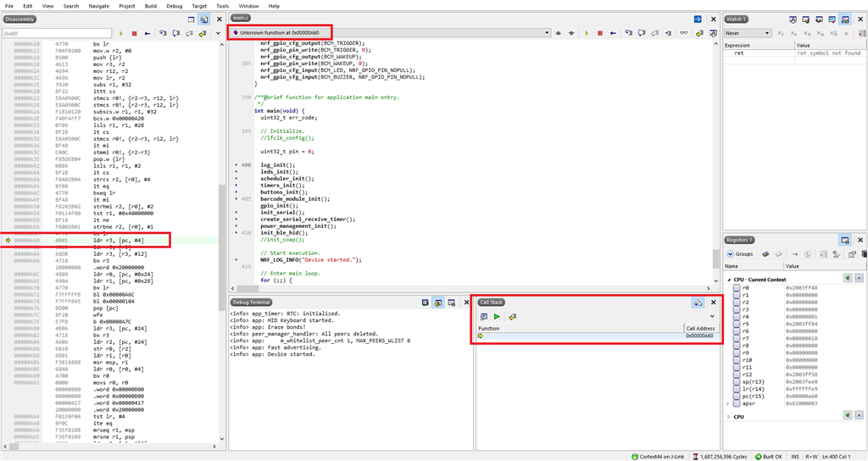Stop debugging in Disassembly toolbar
The height and width of the screenshot is (461, 868).
coord(135,33)
